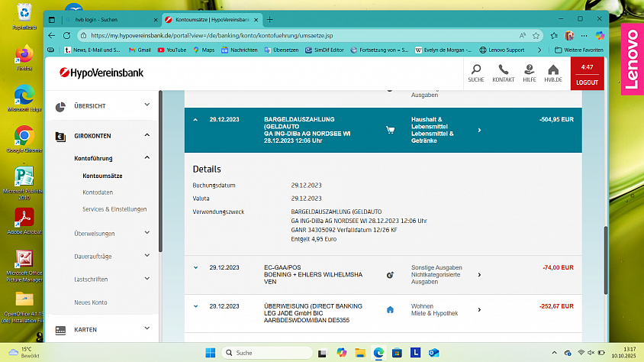Open Adobe Acrobat desktop shortcut
The height and width of the screenshot is (362, 644).
click(24, 221)
